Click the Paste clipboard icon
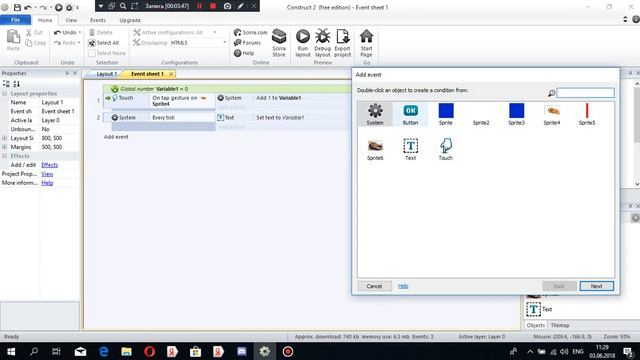Screen dimensions: 640x360 coord(13,40)
